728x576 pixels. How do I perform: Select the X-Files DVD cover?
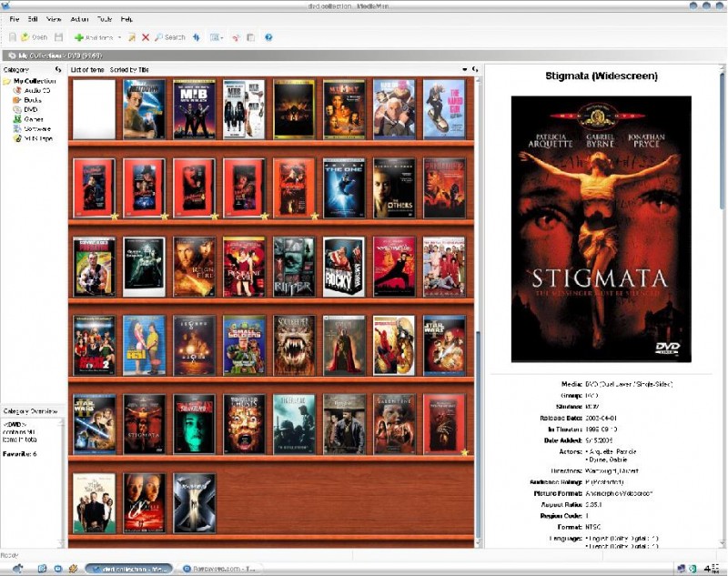point(144,503)
